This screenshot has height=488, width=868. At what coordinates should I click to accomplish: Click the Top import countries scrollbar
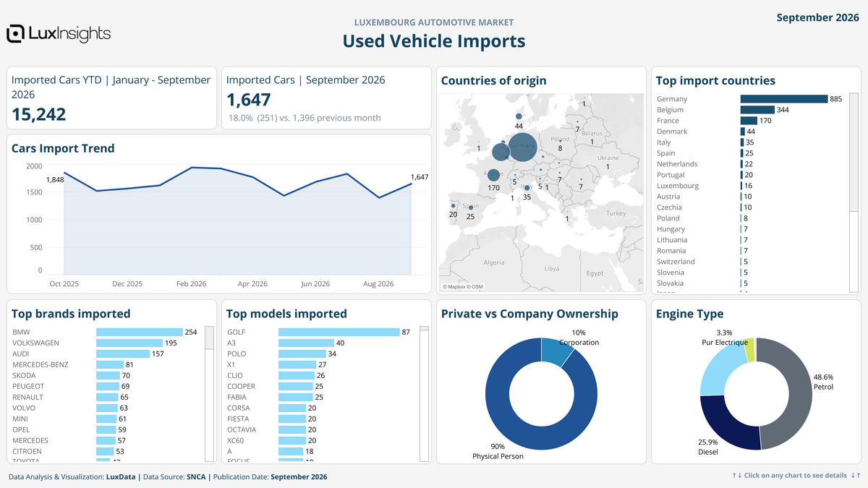click(853, 192)
